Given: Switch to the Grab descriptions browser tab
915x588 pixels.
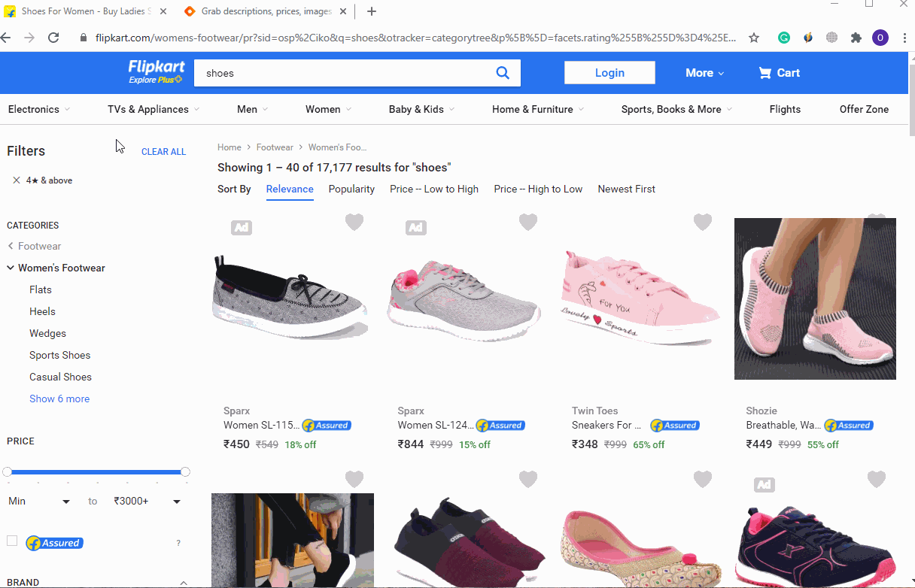Looking at the screenshot, I should 265,11.
